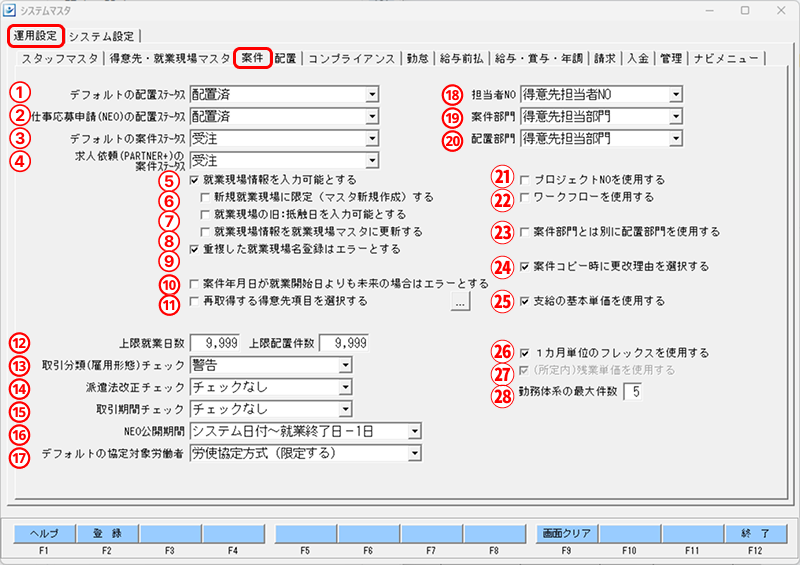The width and height of the screenshot is (800, 565).
Task: Uncheck 就業現場情報を入力可能とする
Action: 194,180
